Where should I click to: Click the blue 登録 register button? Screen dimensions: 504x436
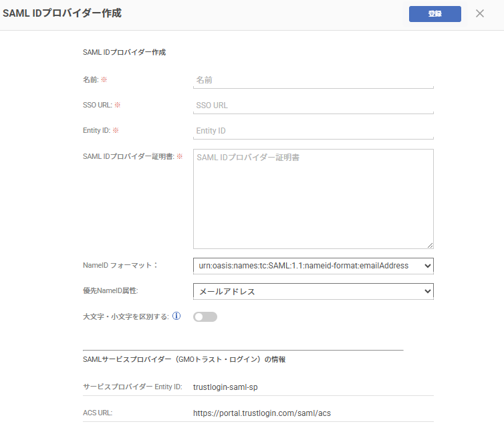(x=435, y=14)
